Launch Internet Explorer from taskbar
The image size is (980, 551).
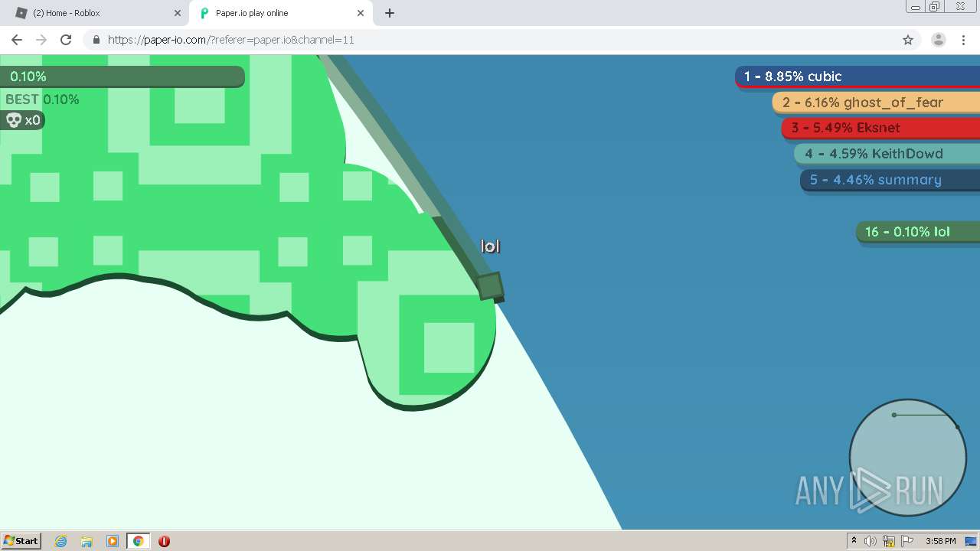[60, 541]
